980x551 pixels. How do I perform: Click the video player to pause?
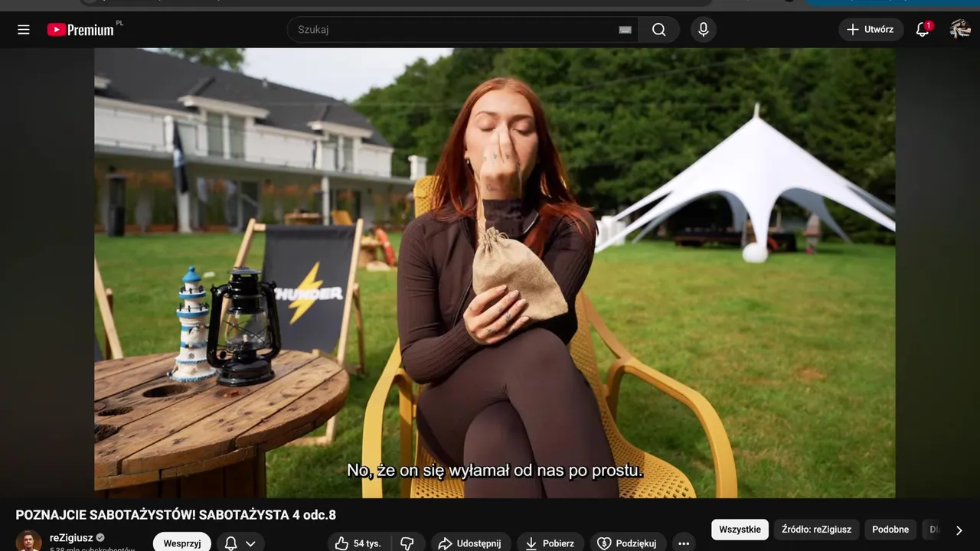[495, 273]
